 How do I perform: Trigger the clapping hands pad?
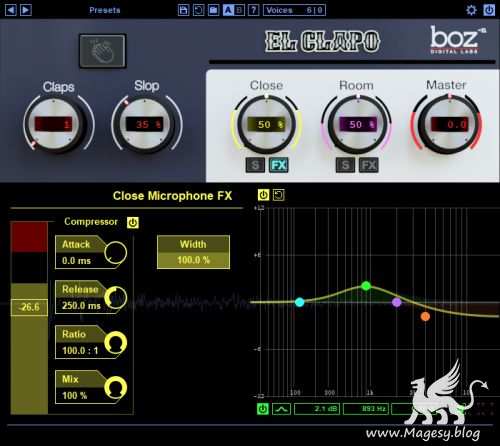click(103, 51)
